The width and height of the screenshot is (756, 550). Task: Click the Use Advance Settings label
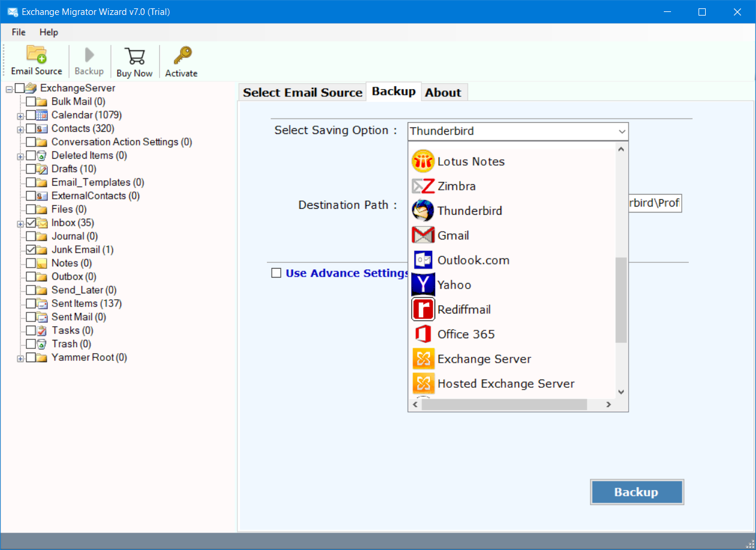click(348, 273)
